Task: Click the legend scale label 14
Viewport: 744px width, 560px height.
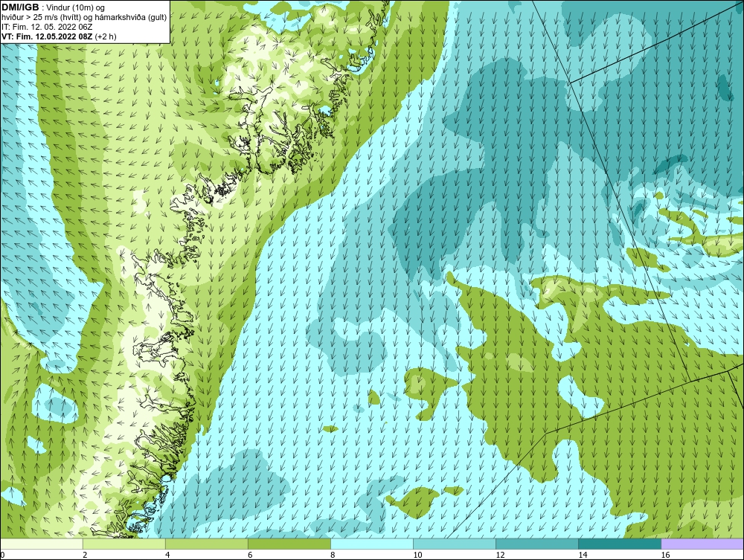Action: coord(583,555)
